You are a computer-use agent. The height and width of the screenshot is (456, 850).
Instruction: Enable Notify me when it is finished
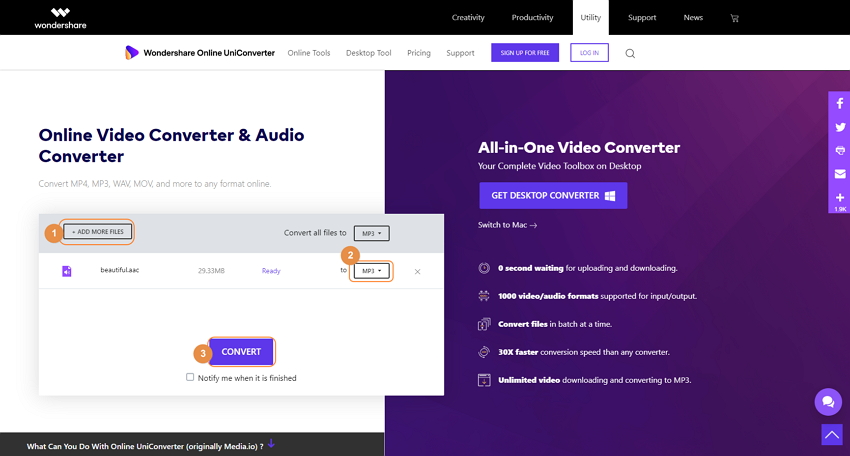tap(190, 377)
